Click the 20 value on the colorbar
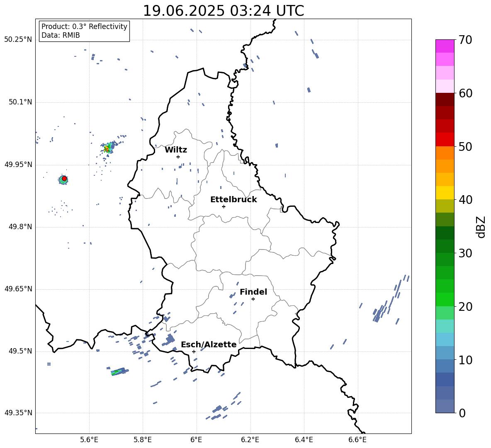491x448 pixels. (x=465, y=307)
